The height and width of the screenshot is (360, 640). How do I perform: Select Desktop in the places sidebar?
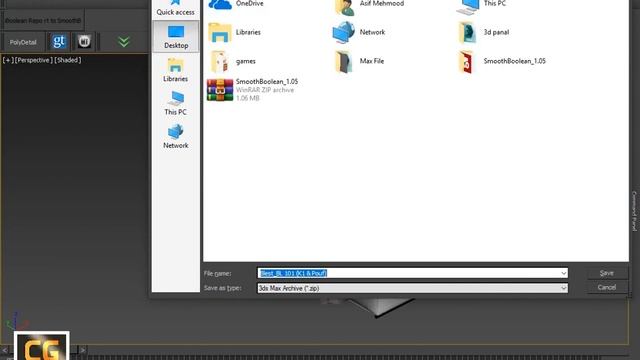[x=176, y=37]
